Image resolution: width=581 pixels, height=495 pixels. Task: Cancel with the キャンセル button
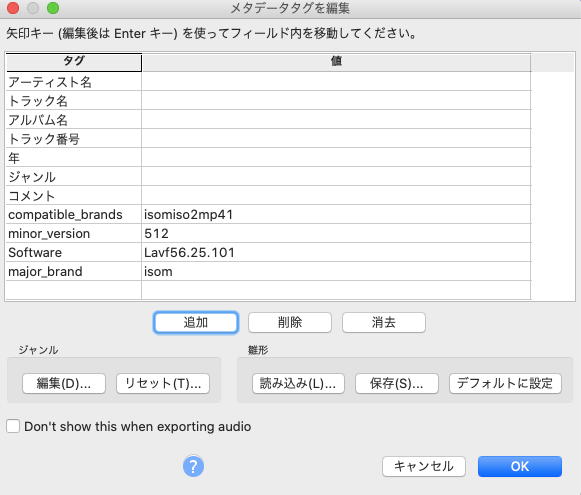pyautogui.click(x=424, y=466)
